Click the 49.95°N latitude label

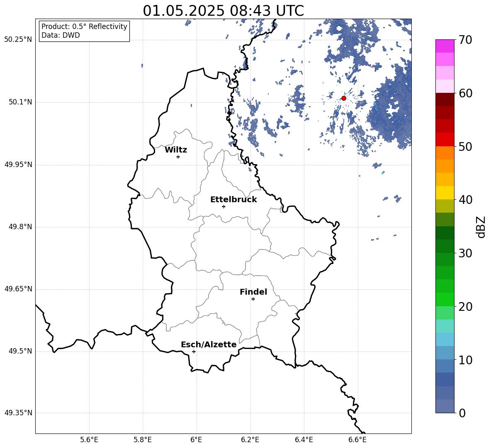tap(18, 164)
